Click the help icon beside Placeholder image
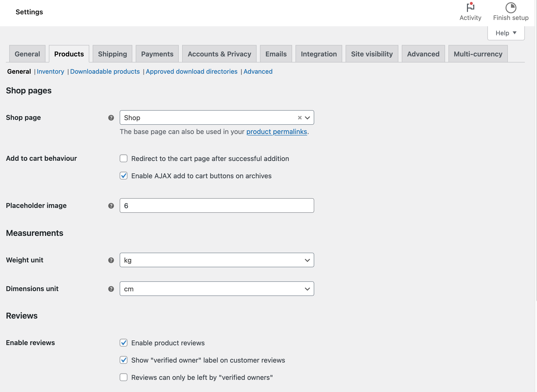This screenshot has height=392, width=537. coord(111,205)
